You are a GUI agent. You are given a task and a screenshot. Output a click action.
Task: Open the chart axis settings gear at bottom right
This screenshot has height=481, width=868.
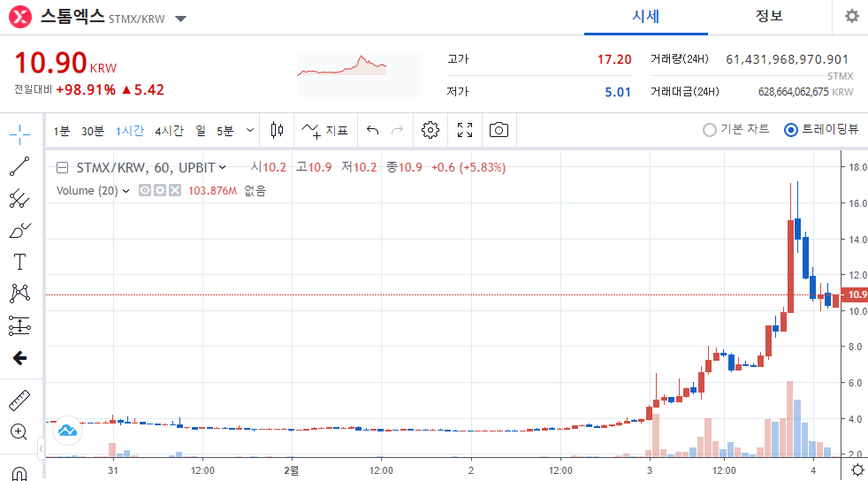(x=857, y=470)
